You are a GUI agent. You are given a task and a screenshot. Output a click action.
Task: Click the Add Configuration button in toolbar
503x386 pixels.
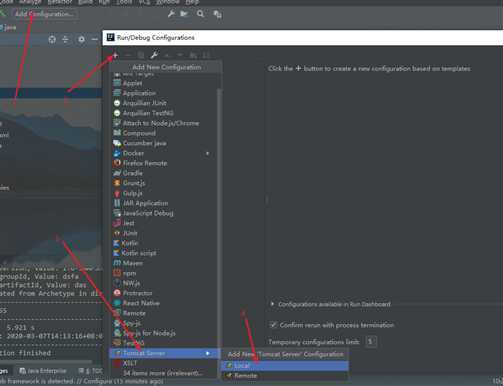[x=44, y=14]
